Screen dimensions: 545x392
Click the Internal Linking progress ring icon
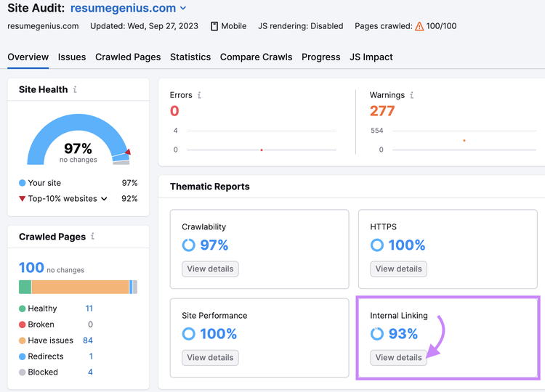(x=376, y=334)
